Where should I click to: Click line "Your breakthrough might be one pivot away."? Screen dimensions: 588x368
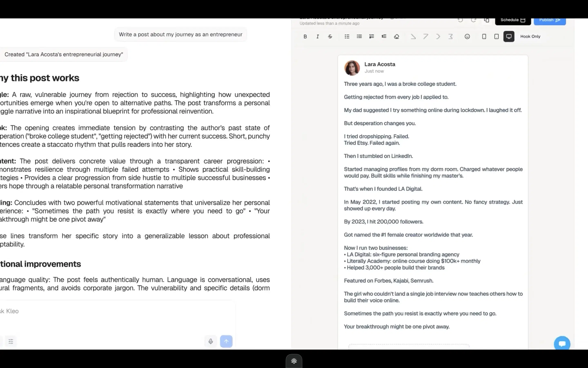[397, 327]
